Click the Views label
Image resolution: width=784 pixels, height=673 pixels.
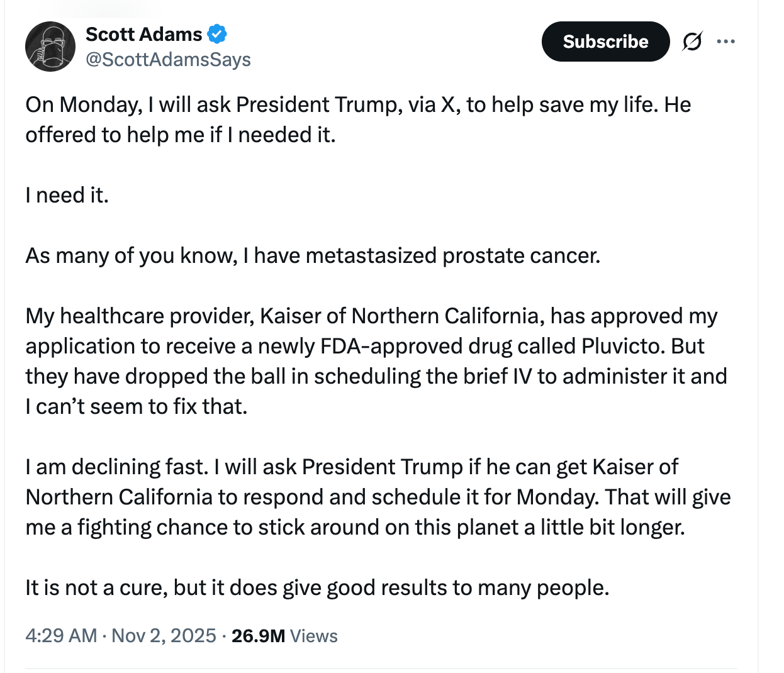pyautogui.click(x=314, y=635)
